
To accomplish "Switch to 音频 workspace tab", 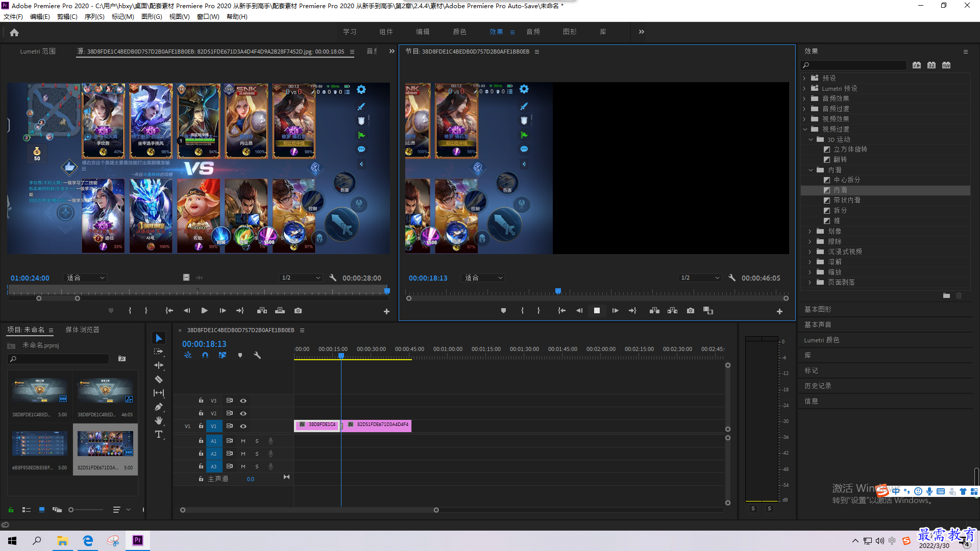I will tap(533, 32).
